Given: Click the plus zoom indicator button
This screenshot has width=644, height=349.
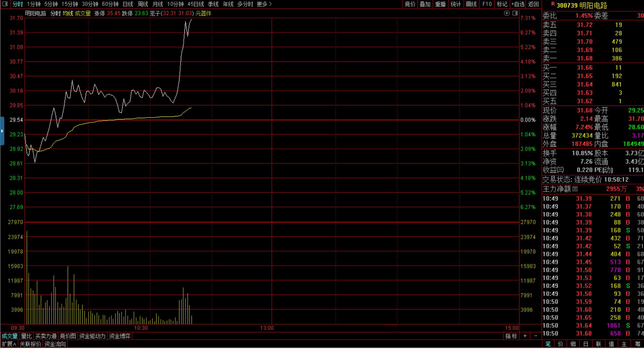Looking at the screenshot, I should pyautogui.click(x=525, y=336).
